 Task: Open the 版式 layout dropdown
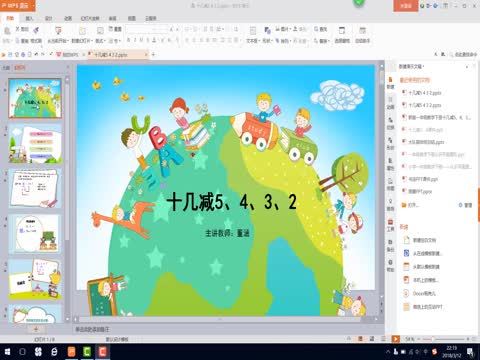100,41
